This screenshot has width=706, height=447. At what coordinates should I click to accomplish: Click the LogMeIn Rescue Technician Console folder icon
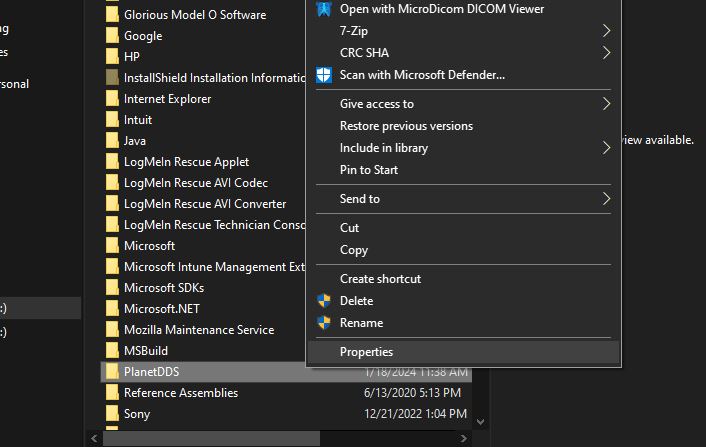[112, 225]
